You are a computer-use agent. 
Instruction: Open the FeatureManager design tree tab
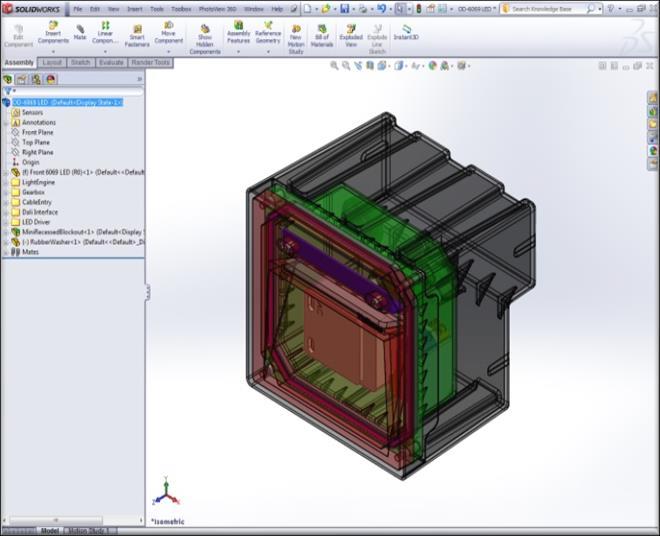coord(8,79)
